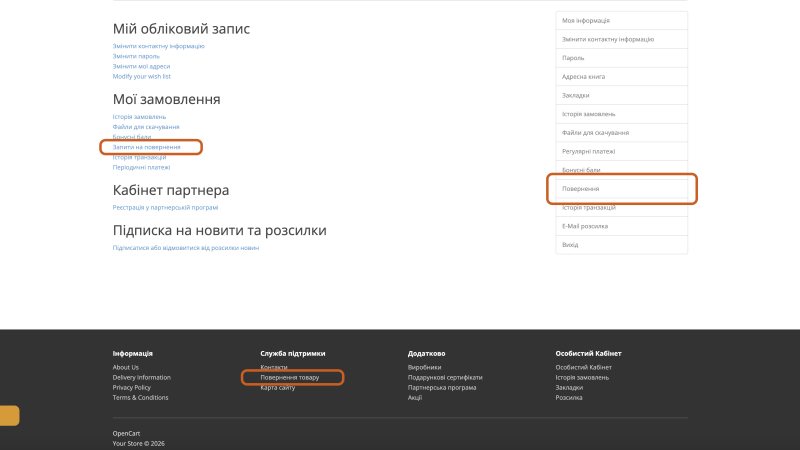The image size is (800, 450).
Task: Click Реєстрація у партнерській програмі link
Action: 165,208
